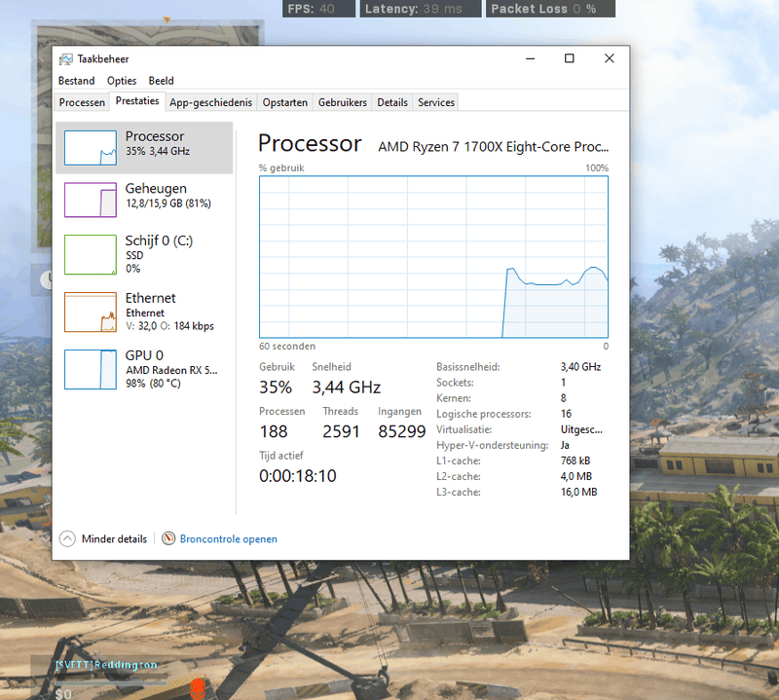Click the 2591 Threads count

[341, 431]
